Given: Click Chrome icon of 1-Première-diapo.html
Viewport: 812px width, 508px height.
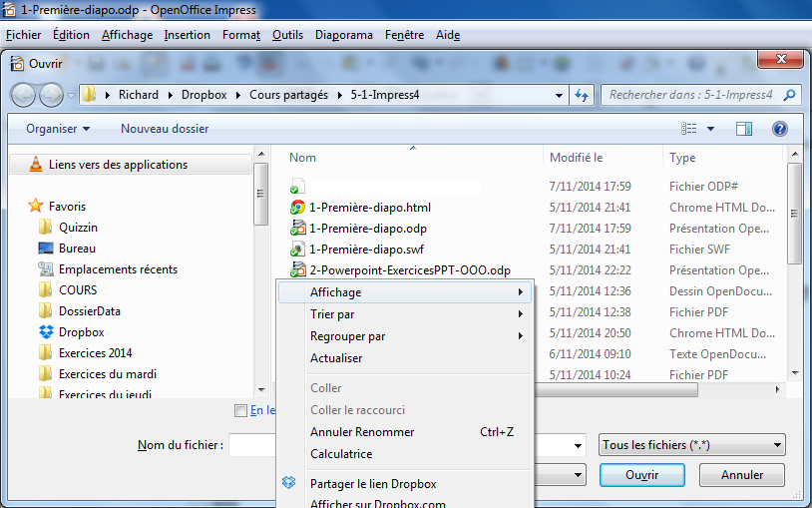Looking at the screenshot, I should (298, 208).
